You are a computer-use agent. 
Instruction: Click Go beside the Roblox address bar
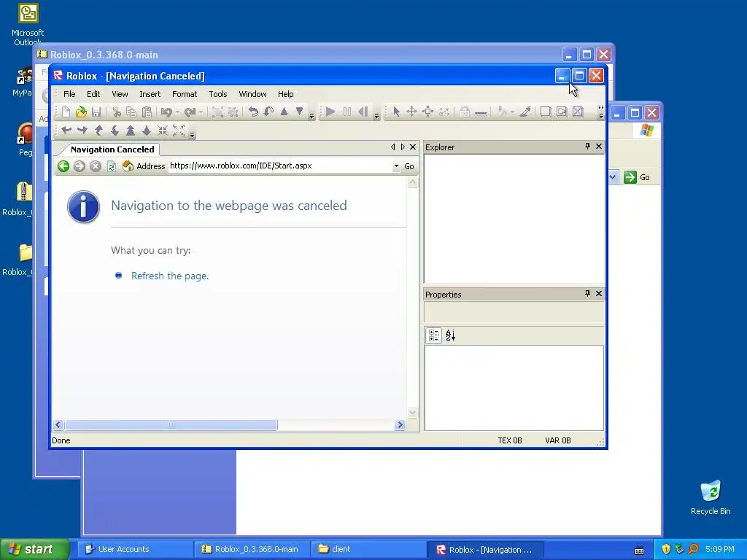point(409,166)
